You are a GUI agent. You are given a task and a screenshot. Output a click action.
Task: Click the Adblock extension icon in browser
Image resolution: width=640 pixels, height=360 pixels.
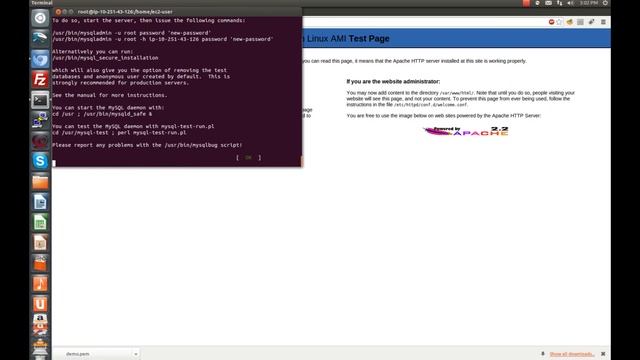tap(551, 22)
